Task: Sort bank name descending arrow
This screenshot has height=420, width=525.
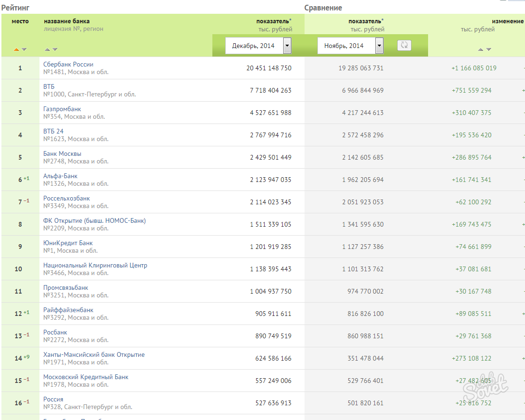Action: coord(55,49)
